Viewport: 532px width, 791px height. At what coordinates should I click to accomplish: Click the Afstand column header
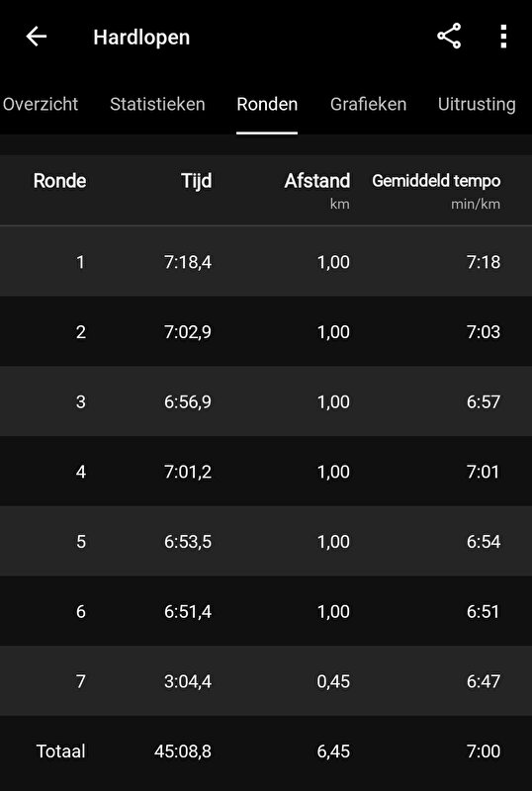(x=317, y=181)
